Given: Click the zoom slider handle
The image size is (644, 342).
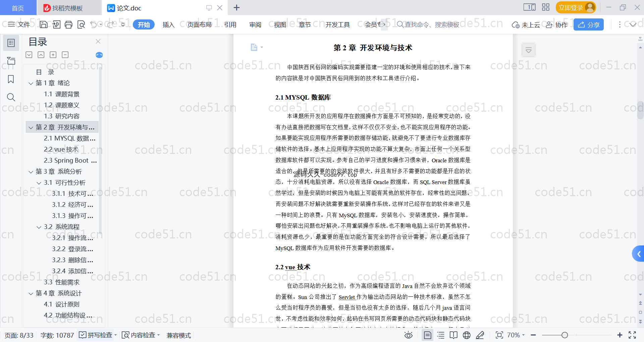Looking at the screenshot, I should tap(565, 335).
